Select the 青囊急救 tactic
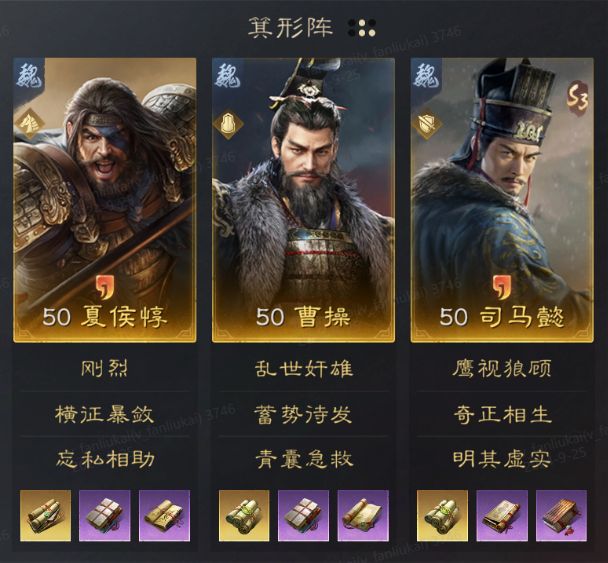This screenshot has height=563, width=608. [x=304, y=459]
